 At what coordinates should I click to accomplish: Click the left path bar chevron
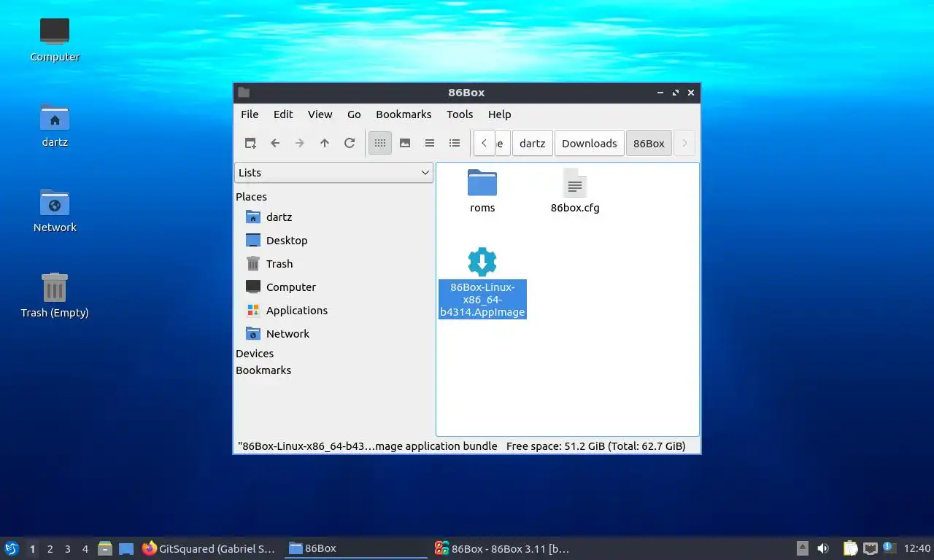(484, 143)
